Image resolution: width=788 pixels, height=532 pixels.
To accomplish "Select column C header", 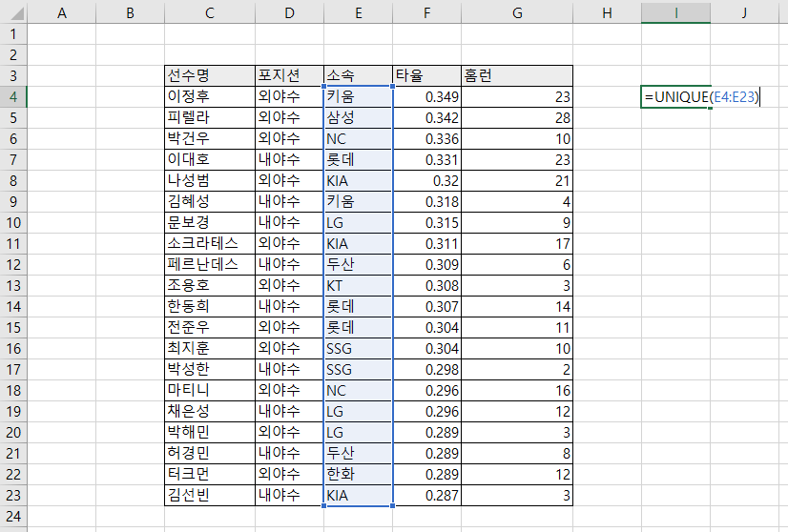I will coord(210,12).
